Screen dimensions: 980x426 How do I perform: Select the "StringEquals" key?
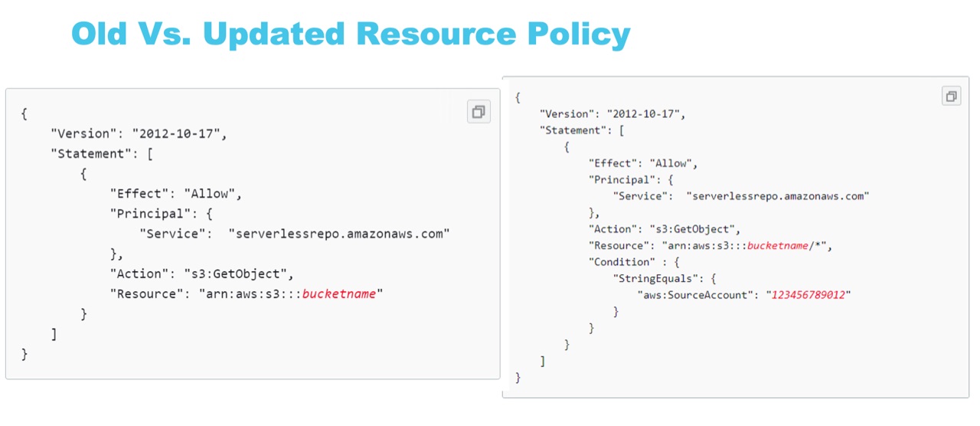click(x=655, y=279)
